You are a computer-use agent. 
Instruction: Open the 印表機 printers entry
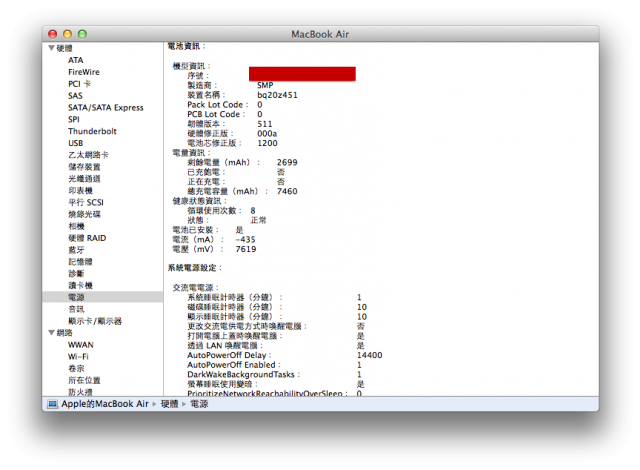click(x=80, y=191)
